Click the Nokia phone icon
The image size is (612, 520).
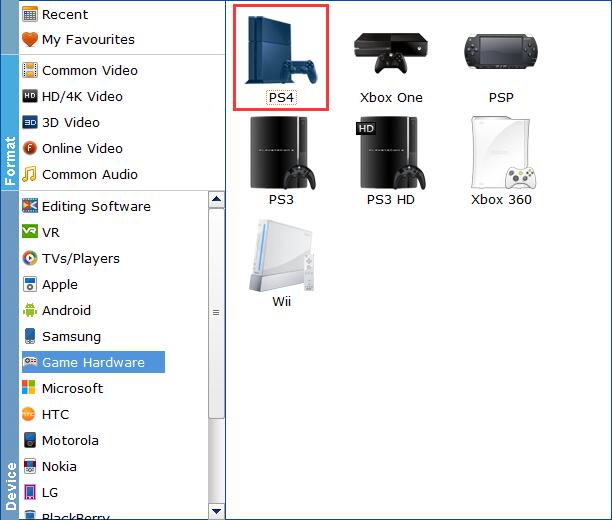click(30, 466)
